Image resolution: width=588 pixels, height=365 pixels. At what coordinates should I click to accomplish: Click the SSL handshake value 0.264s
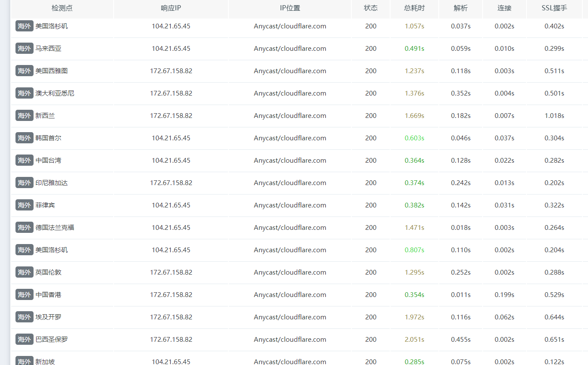tap(554, 228)
